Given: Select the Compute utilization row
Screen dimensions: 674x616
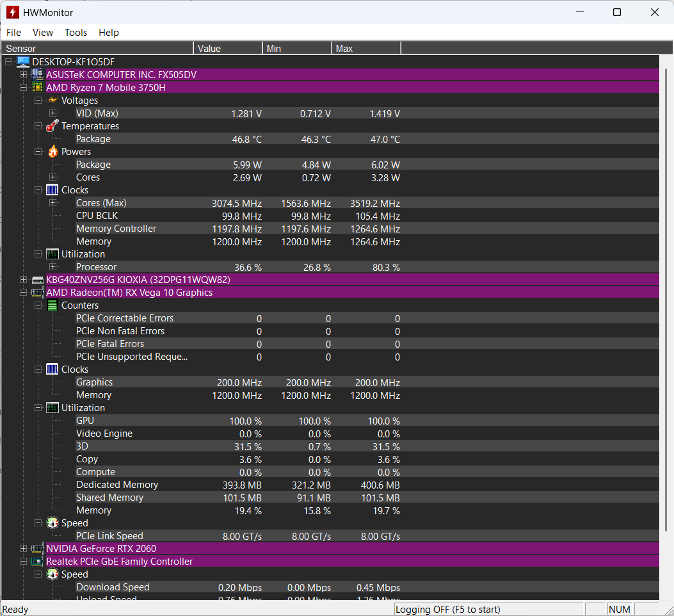Looking at the screenshot, I should (367, 472).
